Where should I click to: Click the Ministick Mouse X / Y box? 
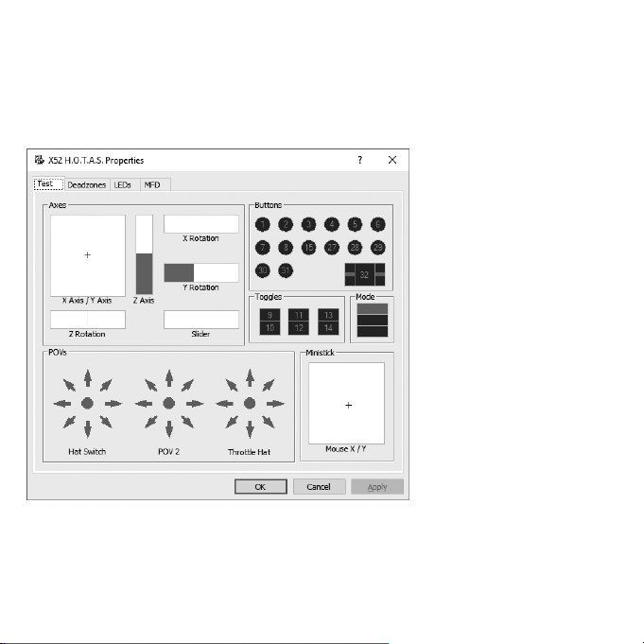(x=347, y=403)
